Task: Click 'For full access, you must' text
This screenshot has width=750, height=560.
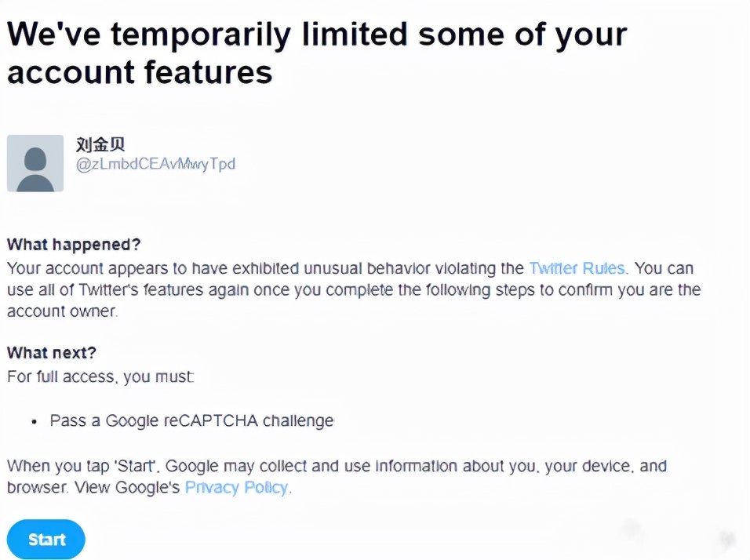Action: pos(100,376)
